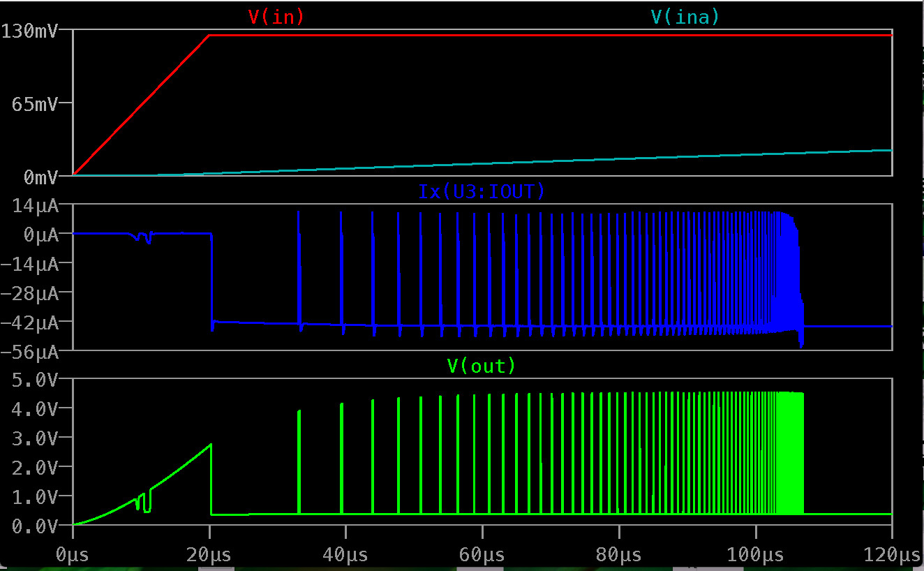
Task: Click the 60µs time axis label
Action: coord(482,555)
